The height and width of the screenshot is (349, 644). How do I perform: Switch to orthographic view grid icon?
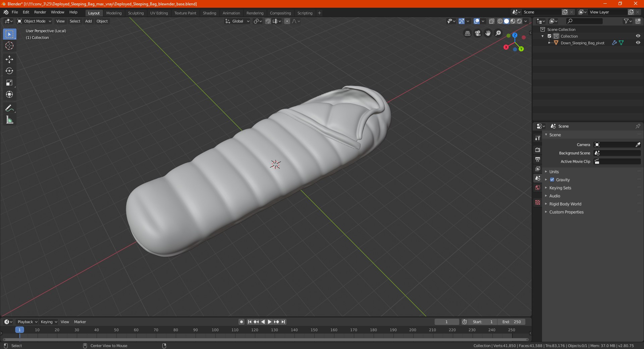point(468,33)
